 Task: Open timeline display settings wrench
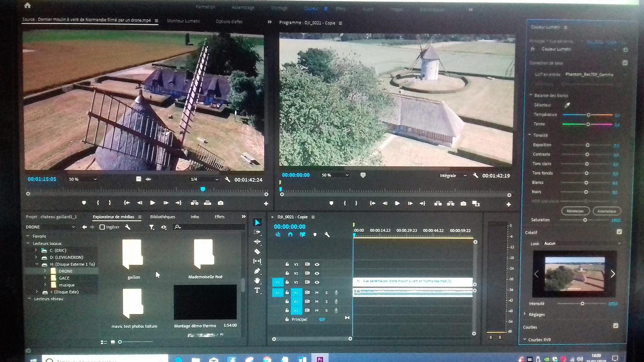click(327, 235)
